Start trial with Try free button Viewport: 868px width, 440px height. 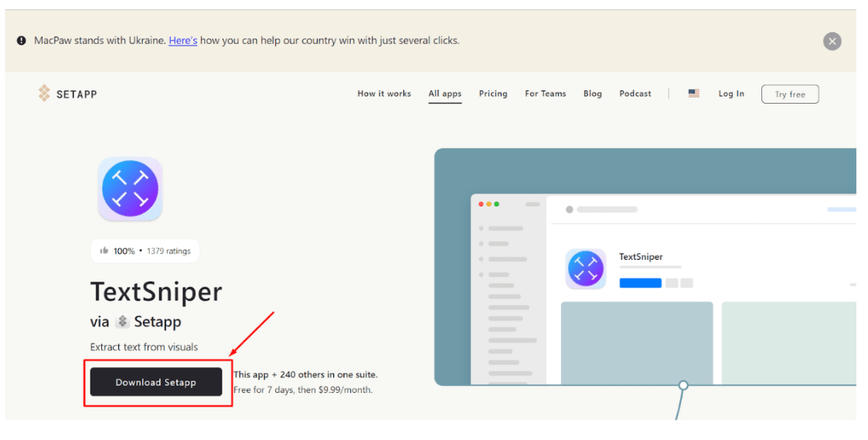[789, 94]
